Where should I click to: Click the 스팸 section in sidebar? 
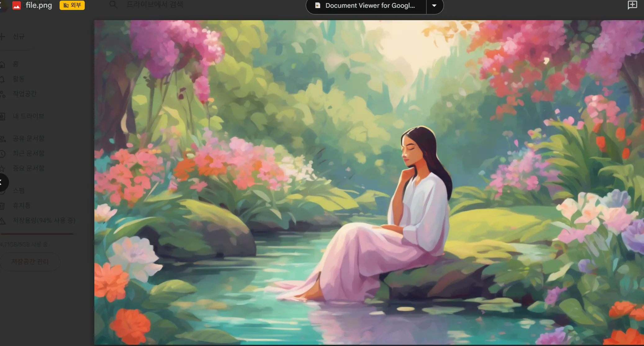pyautogui.click(x=18, y=191)
